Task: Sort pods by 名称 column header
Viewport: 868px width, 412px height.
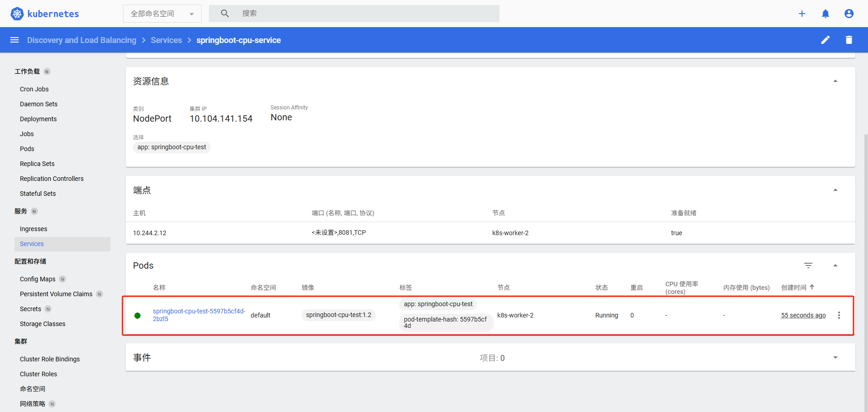Action: tap(159, 288)
